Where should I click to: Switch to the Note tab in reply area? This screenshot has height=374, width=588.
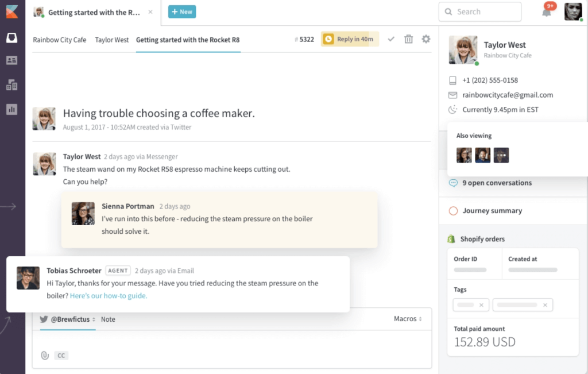tap(108, 319)
